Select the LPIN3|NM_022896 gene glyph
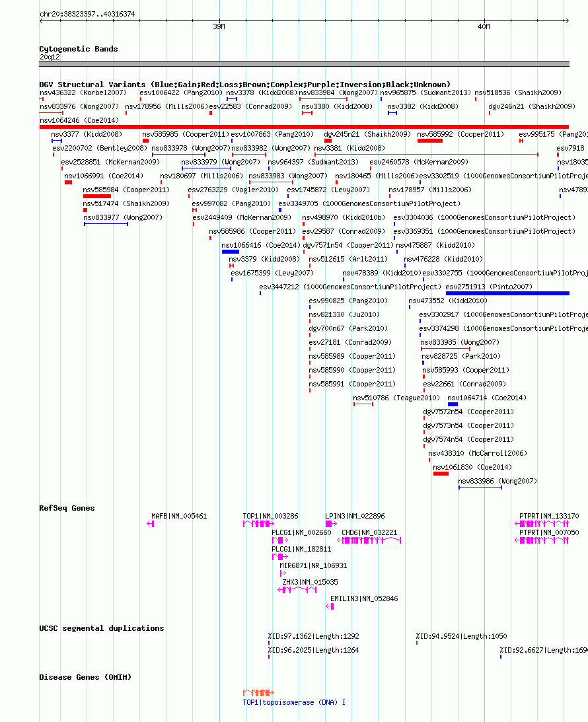This screenshot has height=722, width=588. (331, 524)
